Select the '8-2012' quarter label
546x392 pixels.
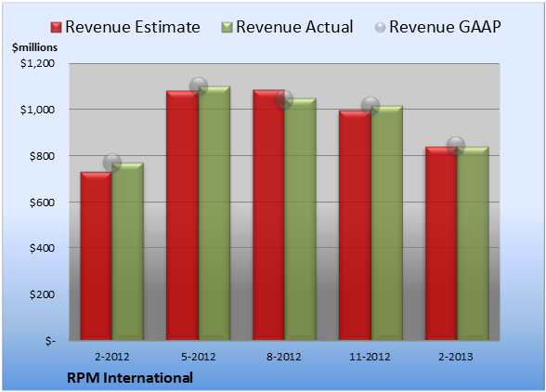(284, 357)
